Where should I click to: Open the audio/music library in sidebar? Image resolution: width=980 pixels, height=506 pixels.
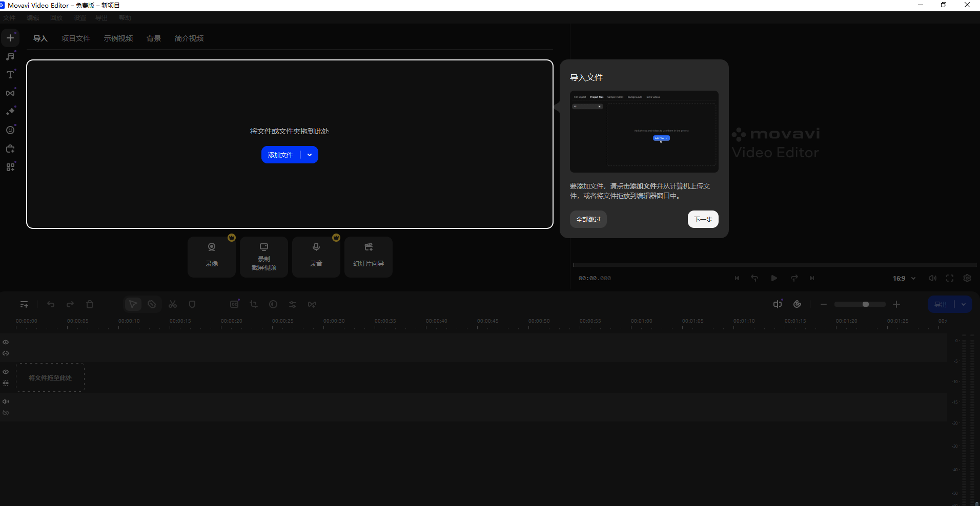pyautogui.click(x=10, y=56)
